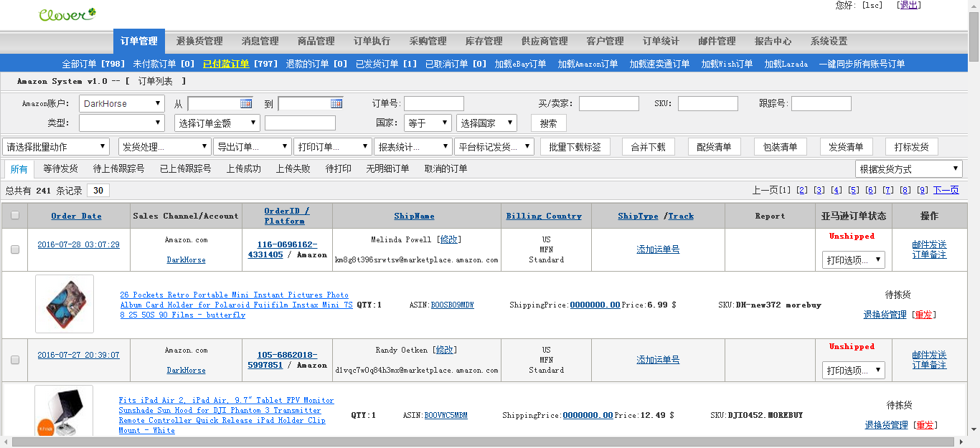This screenshot has width=980, height=448.
Task: Open 订单备注 for Melinda Powell order
Action: tap(929, 254)
